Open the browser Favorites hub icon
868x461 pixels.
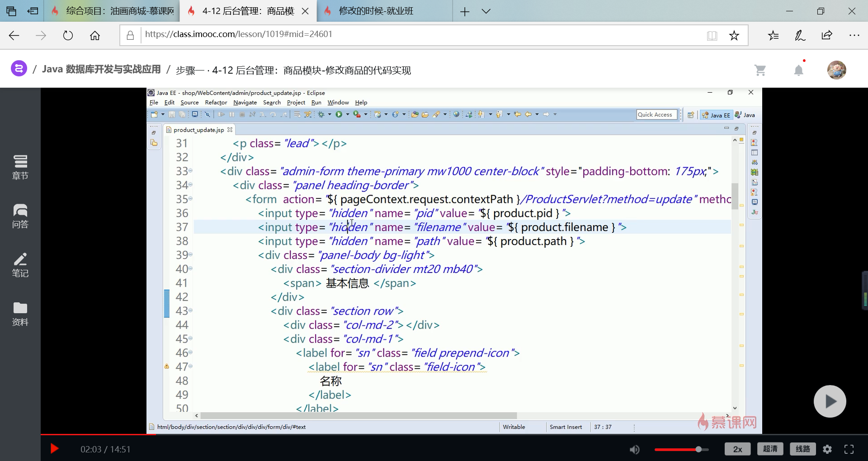pyautogui.click(x=773, y=35)
